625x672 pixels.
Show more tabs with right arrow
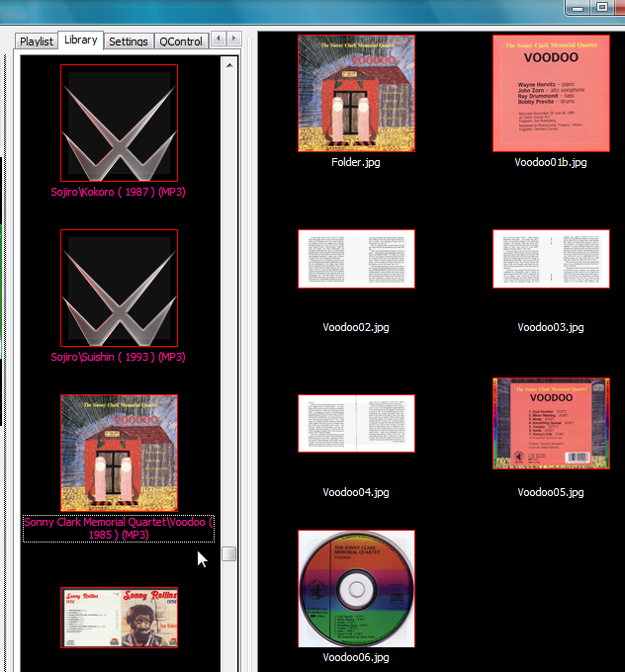(x=234, y=39)
